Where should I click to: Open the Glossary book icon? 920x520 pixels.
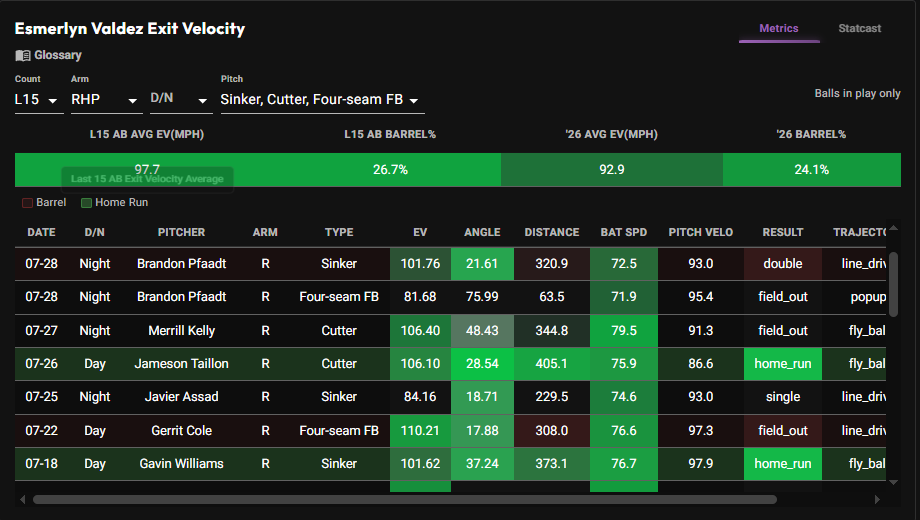pos(23,55)
